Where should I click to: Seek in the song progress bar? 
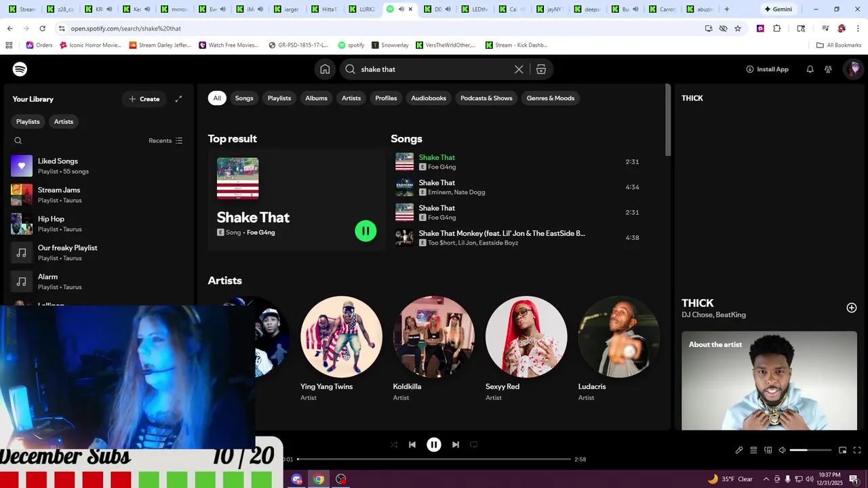(x=434, y=459)
